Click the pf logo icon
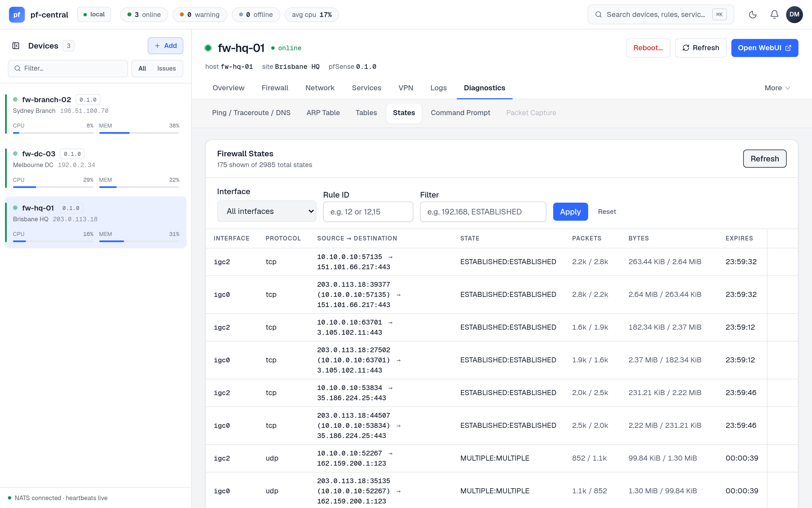This screenshot has height=508, width=812. 17,14
